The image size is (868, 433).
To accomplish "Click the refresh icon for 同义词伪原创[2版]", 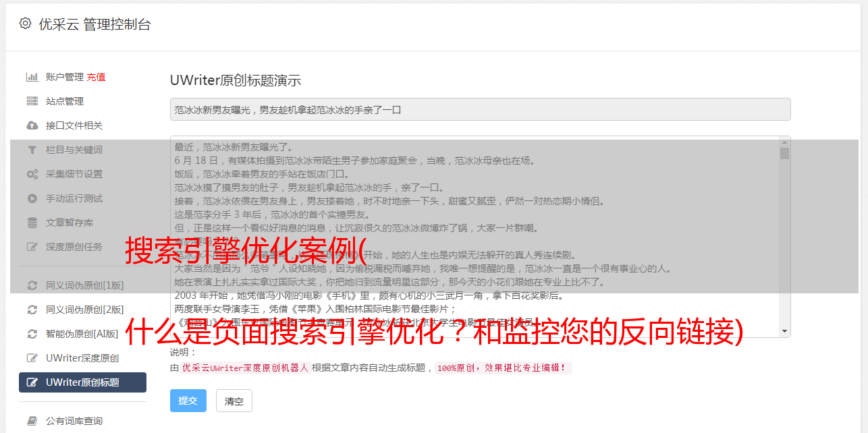I will point(32,310).
